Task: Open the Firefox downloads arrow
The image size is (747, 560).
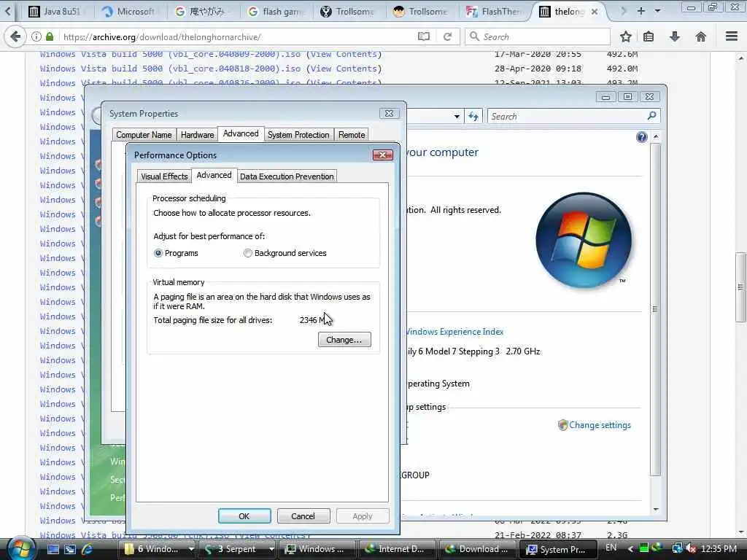Action: (675, 36)
